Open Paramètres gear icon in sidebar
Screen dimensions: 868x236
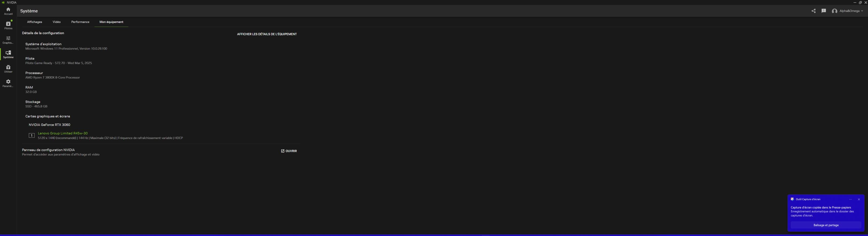click(x=8, y=83)
